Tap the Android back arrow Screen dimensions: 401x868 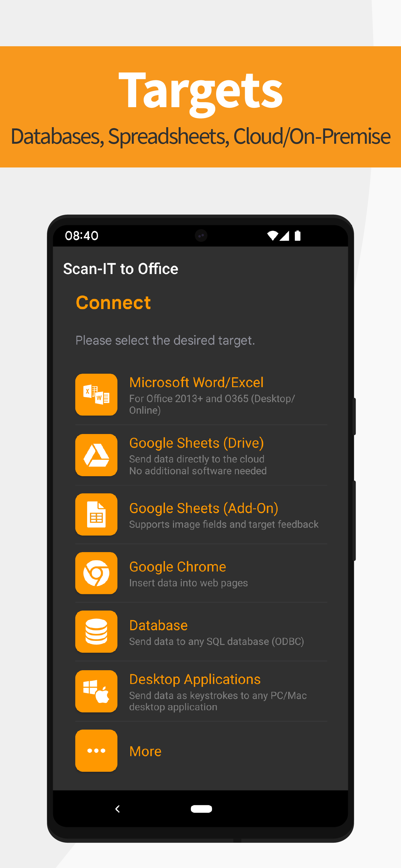[x=117, y=809]
